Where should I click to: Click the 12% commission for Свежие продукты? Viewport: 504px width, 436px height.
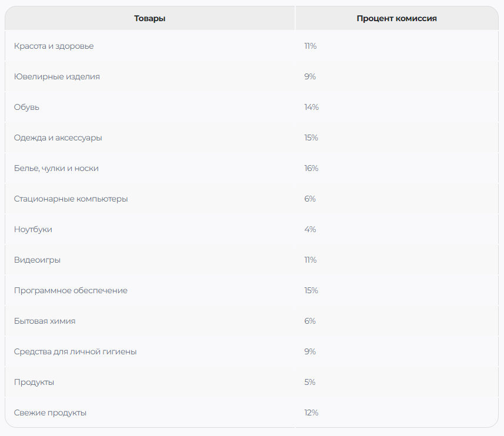(x=311, y=413)
